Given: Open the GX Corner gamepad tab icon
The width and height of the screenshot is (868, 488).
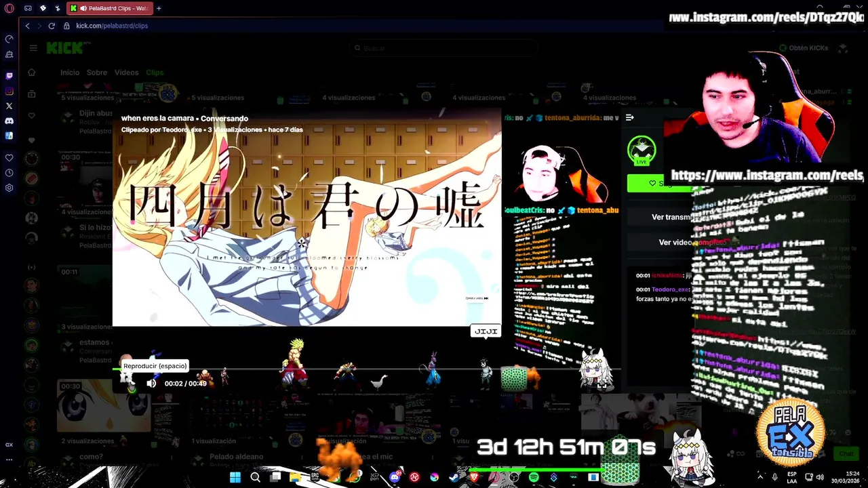Looking at the screenshot, I should [x=28, y=8].
